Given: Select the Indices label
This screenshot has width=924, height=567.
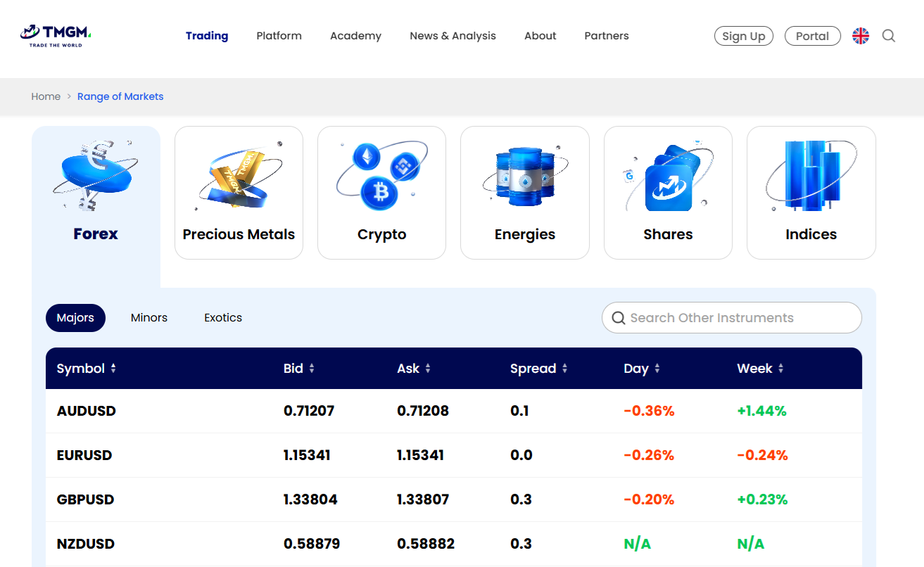Looking at the screenshot, I should pyautogui.click(x=811, y=234).
